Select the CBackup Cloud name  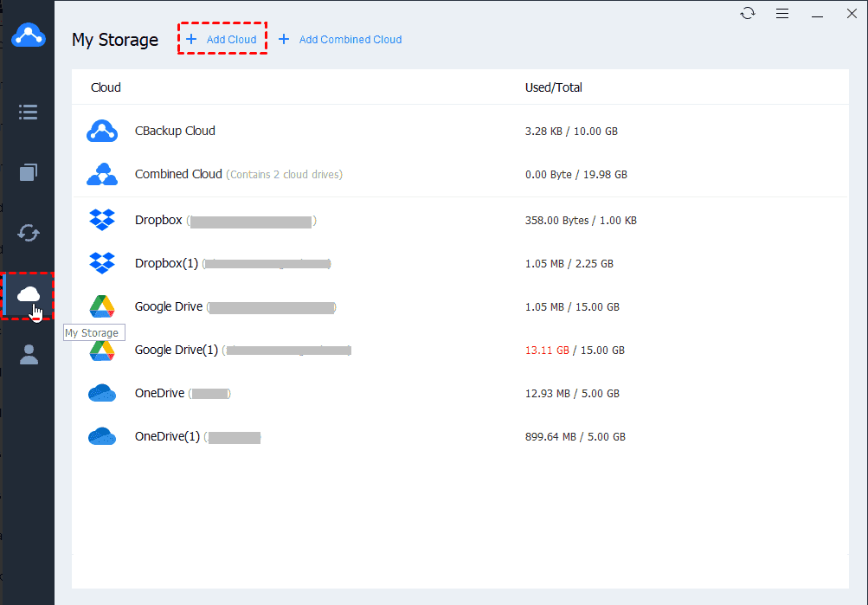click(x=175, y=131)
